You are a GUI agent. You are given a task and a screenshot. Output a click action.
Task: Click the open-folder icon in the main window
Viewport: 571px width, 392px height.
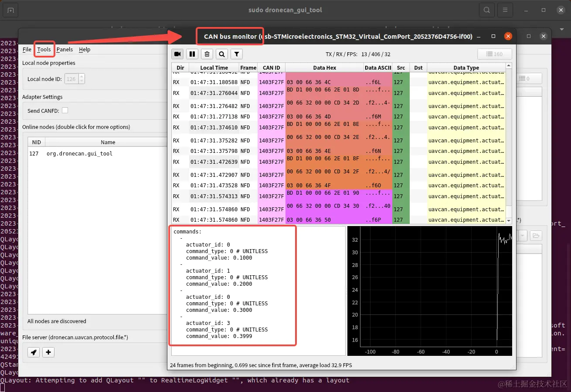tap(536, 236)
